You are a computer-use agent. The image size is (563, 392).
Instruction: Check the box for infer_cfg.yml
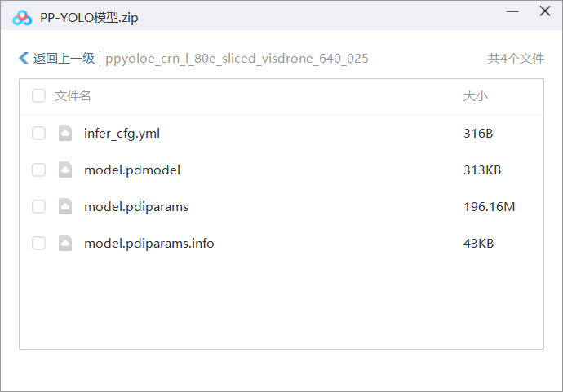[38, 133]
